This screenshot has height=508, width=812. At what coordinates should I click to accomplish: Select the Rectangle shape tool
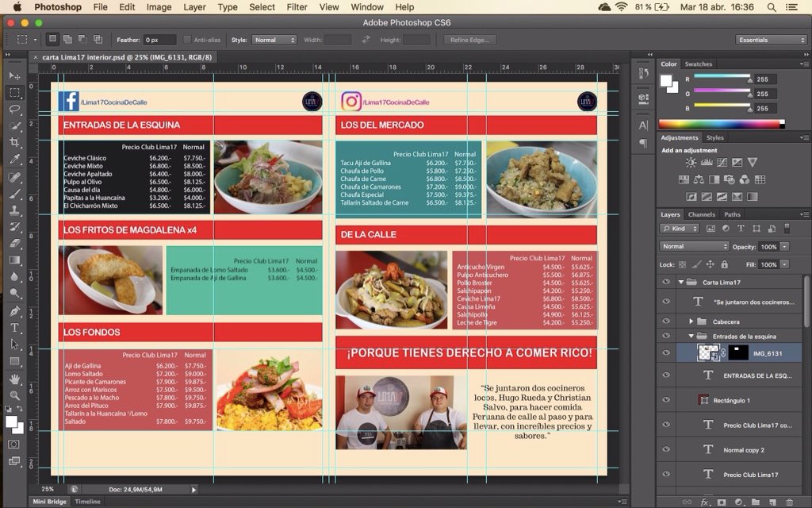pos(14,361)
